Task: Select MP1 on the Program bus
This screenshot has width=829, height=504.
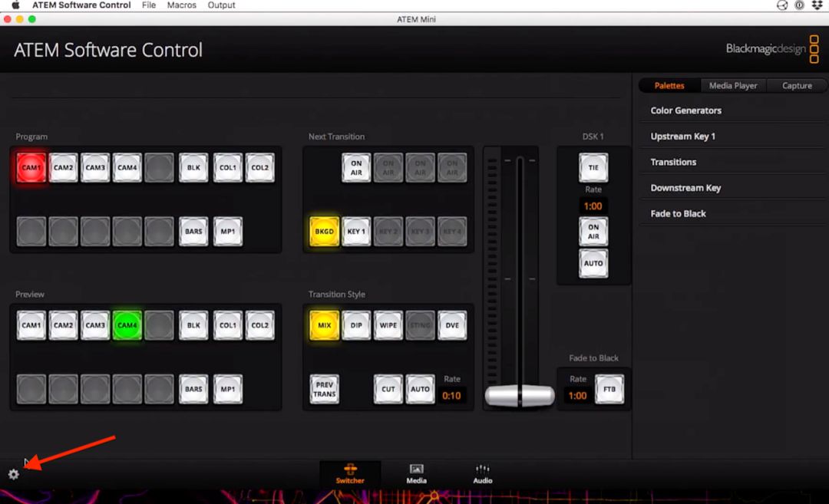Action: [228, 232]
